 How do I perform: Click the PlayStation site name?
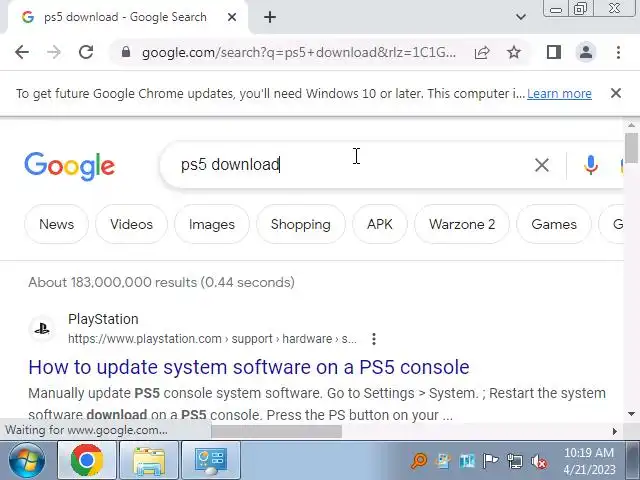pos(103,319)
